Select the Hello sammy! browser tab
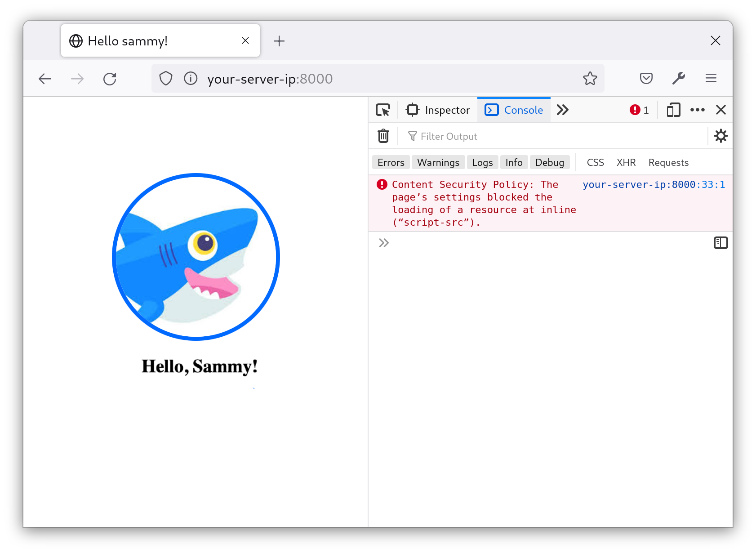 160,41
